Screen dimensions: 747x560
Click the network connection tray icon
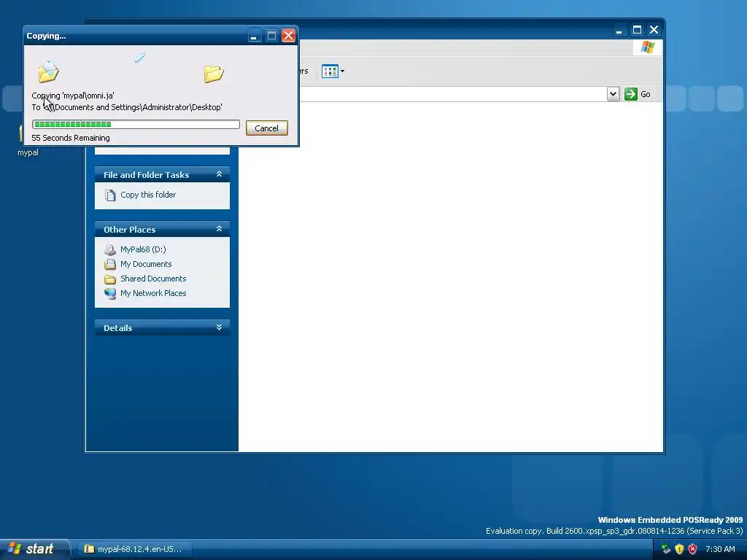click(666, 549)
